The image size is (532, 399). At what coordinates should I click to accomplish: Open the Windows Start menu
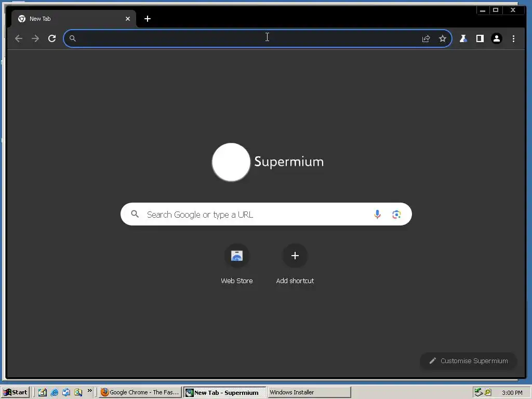(15, 393)
